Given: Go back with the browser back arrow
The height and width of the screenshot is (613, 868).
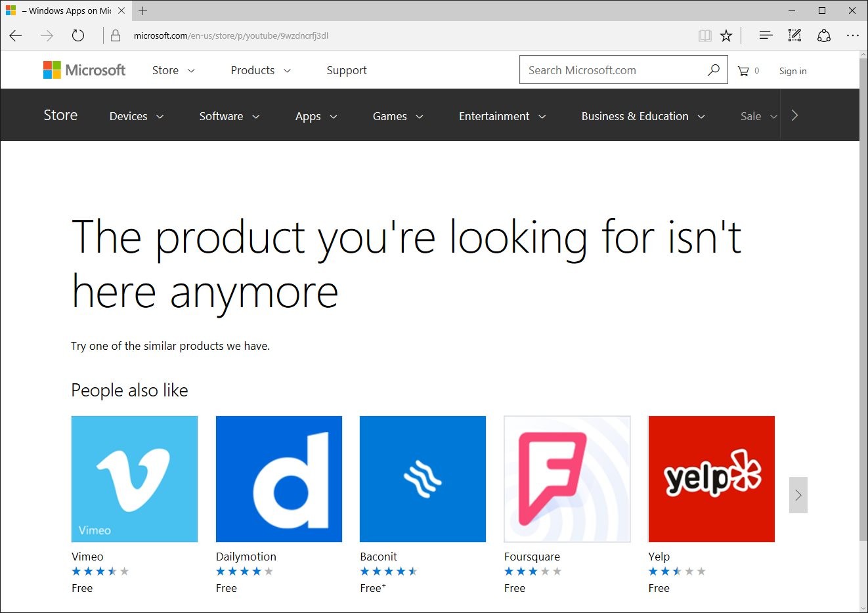Looking at the screenshot, I should pyautogui.click(x=16, y=35).
